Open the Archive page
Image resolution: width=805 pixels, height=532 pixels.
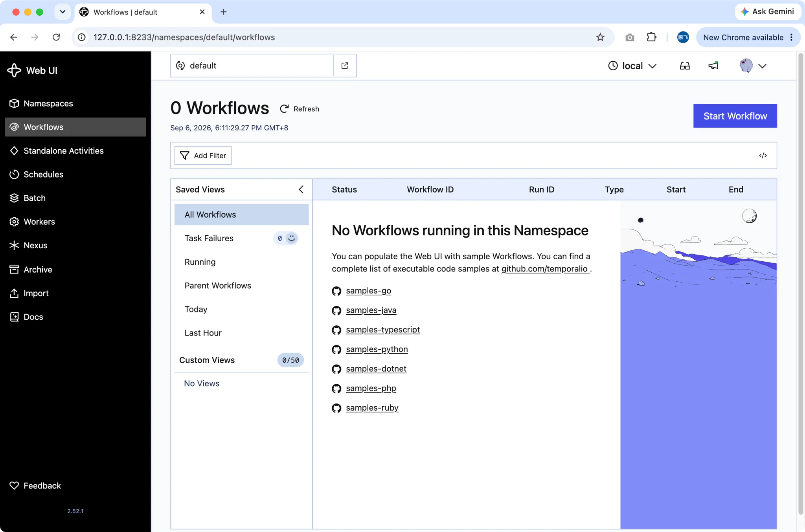[x=75, y=270]
